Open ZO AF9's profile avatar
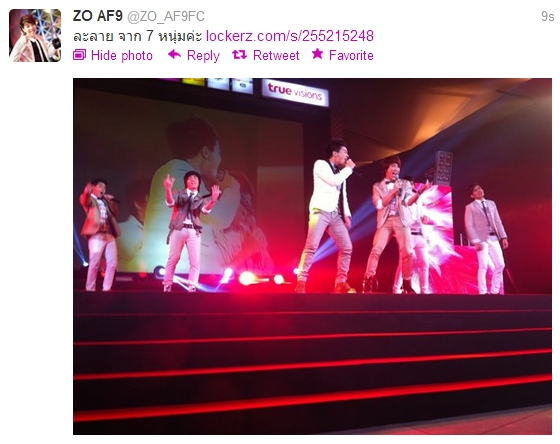 [x=35, y=35]
